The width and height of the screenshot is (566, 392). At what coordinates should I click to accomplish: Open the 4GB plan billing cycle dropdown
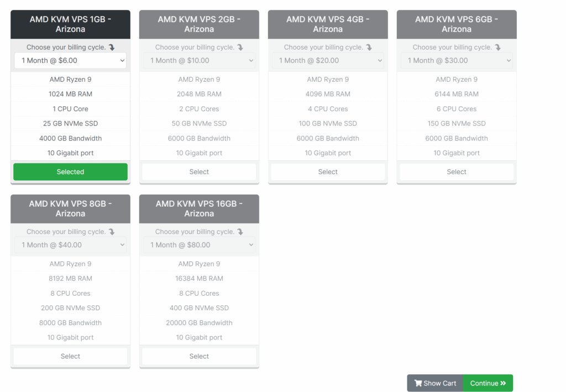tap(328, 61)
